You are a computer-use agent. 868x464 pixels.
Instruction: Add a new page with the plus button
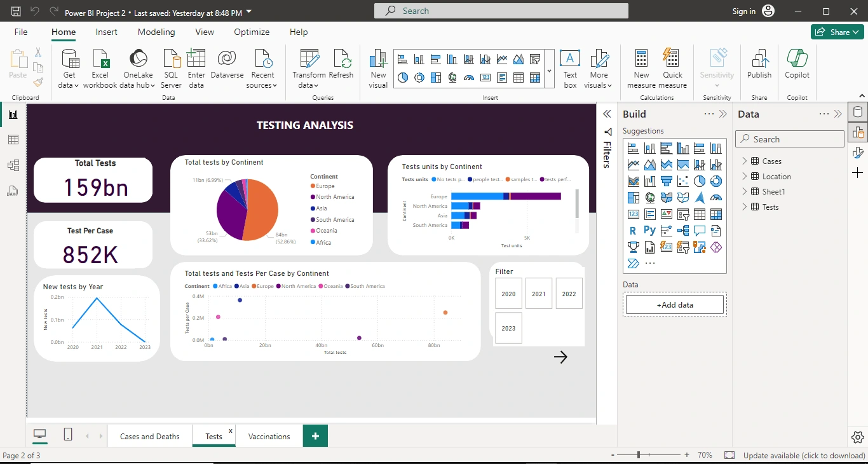point(316,436)
